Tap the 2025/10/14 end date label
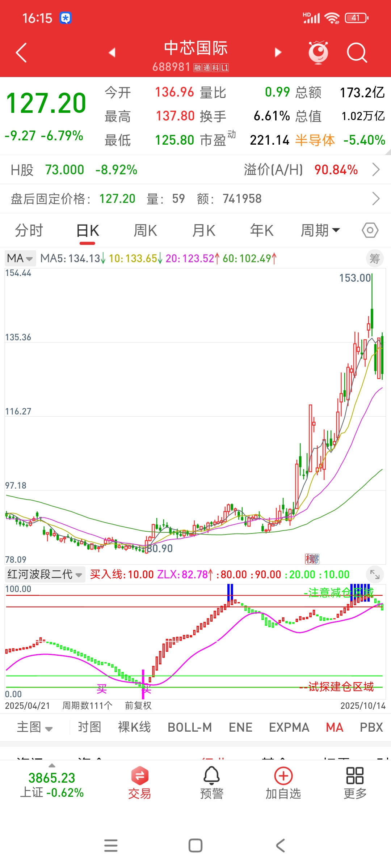This screenshot has width=391, height=868. pos(363,705)
